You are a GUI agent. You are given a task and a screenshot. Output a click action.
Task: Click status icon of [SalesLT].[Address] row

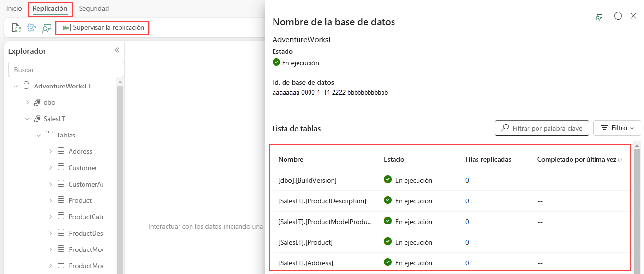point(388,262)
